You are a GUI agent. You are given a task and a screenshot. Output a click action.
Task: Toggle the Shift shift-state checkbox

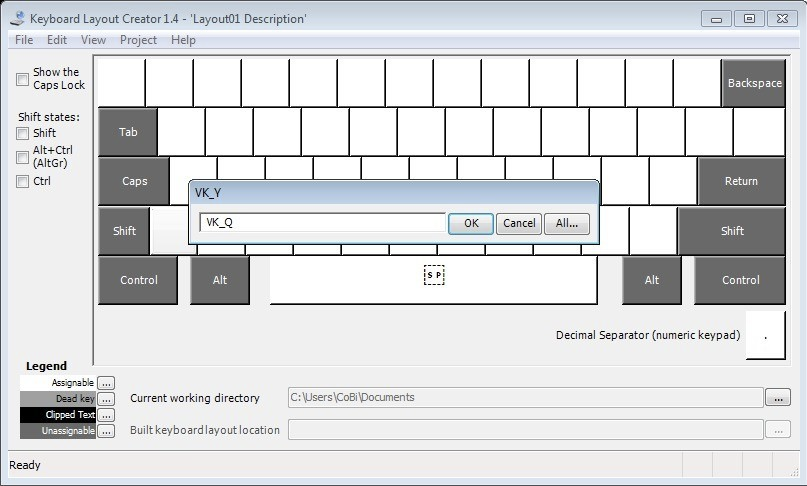click(x=22, y=133)
